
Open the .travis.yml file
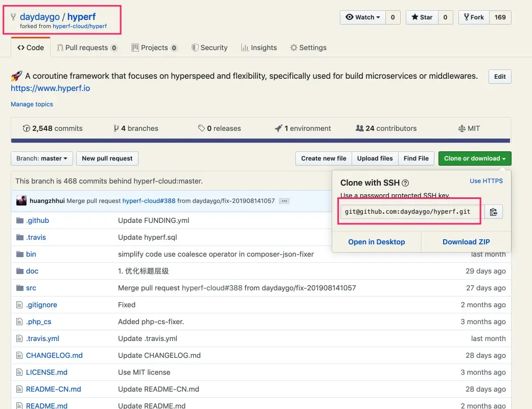pyautogui.click(x=43, y=338)
